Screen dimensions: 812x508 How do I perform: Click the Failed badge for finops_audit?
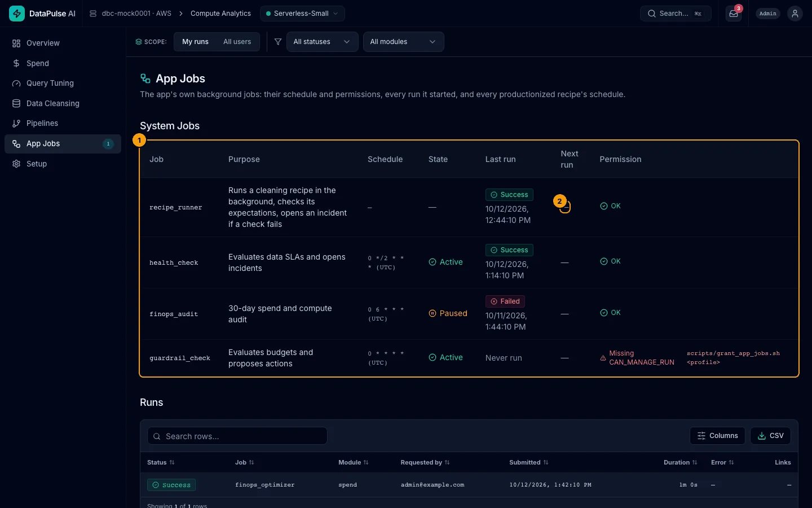point(505,301)
